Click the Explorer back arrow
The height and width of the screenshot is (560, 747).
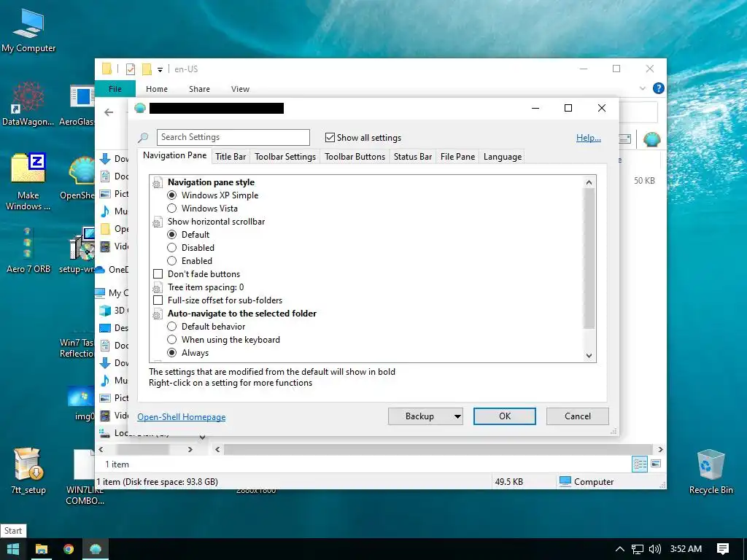[x=109, y=112]
